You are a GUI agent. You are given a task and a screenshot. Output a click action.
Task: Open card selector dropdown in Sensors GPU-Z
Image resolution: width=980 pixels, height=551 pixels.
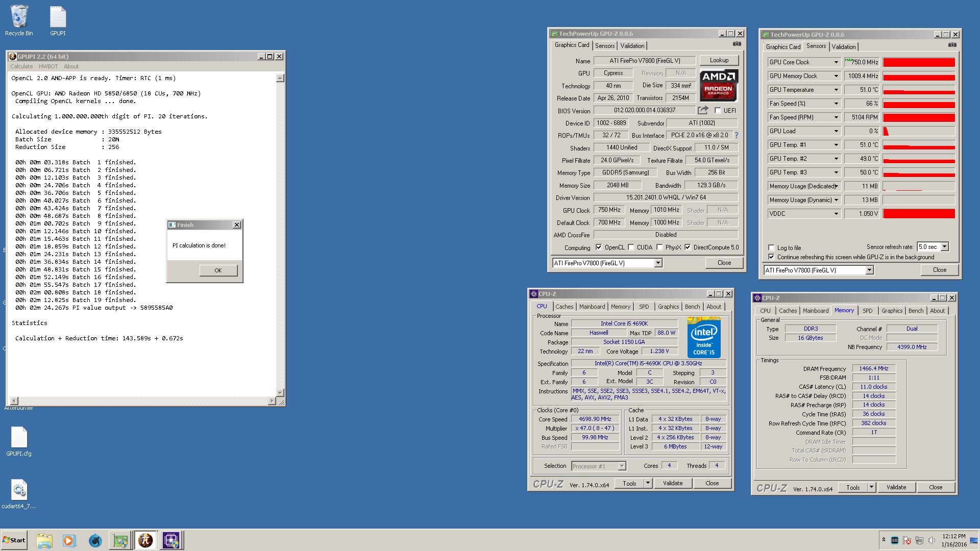click(x=869, y=270)
